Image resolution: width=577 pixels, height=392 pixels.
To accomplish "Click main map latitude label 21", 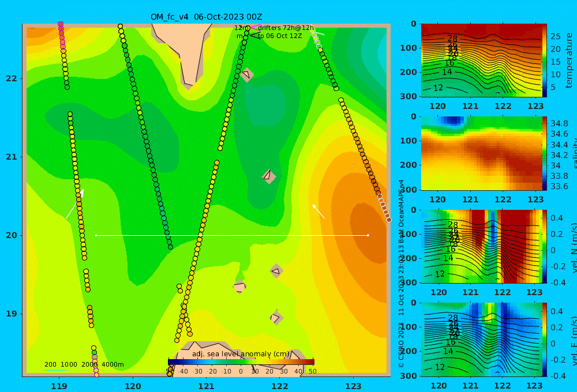I will pos(12,157).
